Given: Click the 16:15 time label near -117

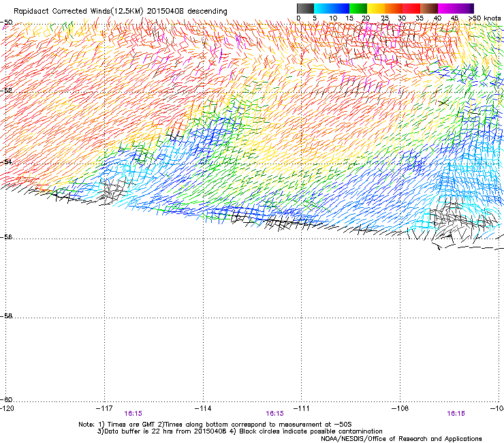Looking at the screenshot, I should pos(133,414).
